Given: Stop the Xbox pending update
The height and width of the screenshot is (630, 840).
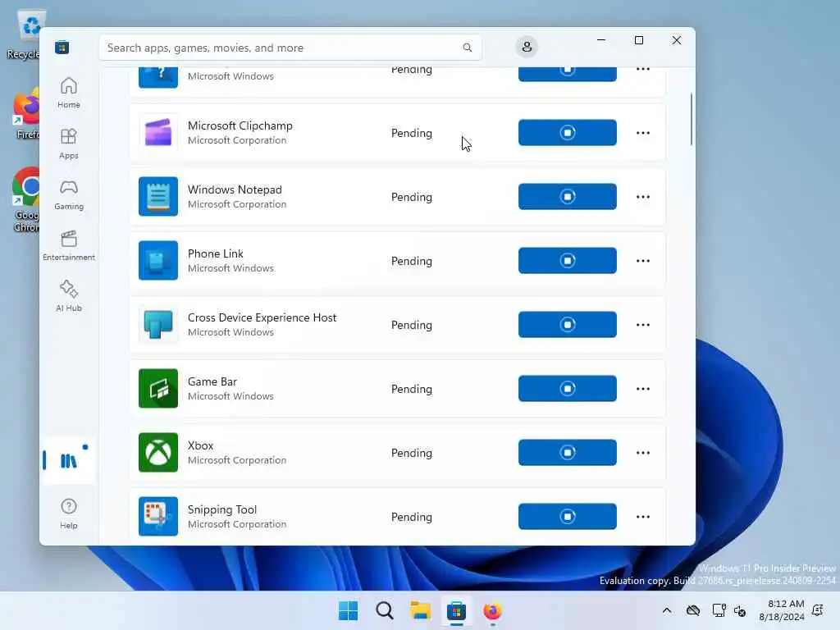Looking at the screenshot, I should pyautogui.click(x=568, y=453).
